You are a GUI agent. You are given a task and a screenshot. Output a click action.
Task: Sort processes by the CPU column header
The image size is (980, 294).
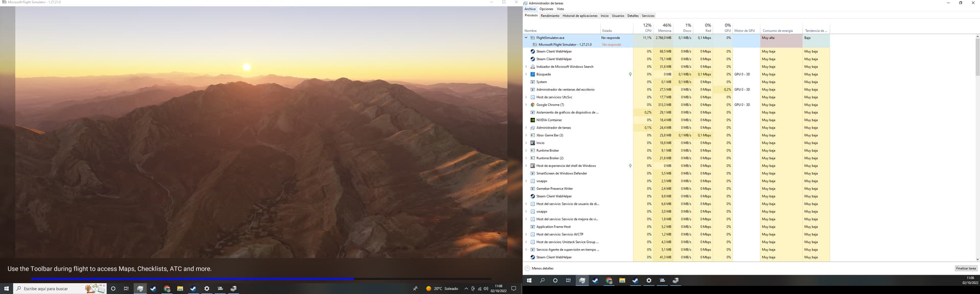643,28
